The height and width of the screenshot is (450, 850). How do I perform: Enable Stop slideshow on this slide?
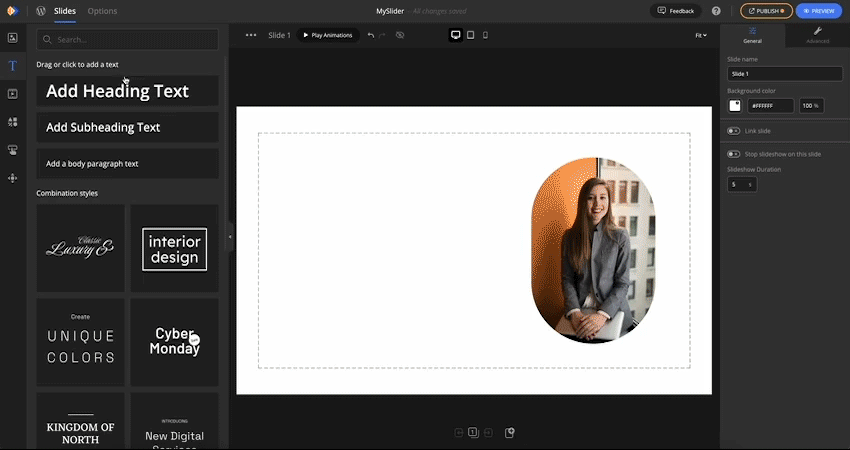coord(733,155)
